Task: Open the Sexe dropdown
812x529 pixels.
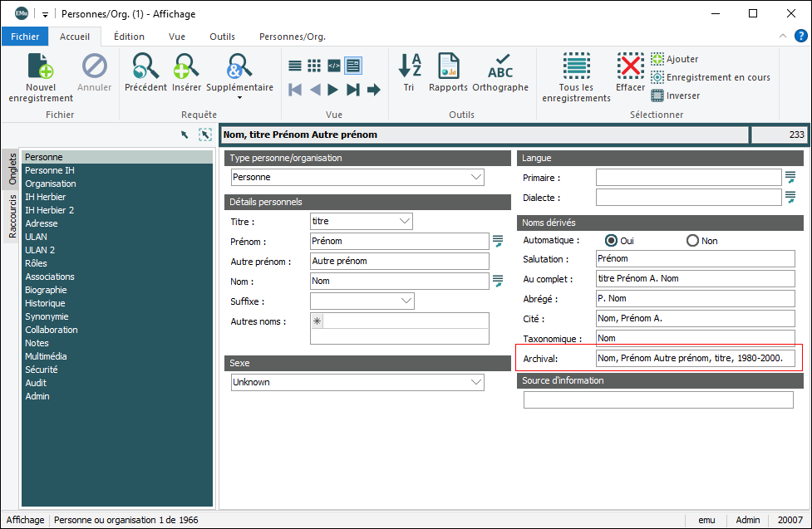Action: [476, 382]
